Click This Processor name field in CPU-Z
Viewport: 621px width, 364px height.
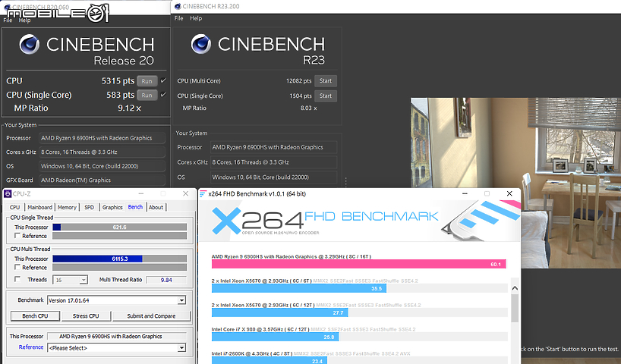coord(117,336)
